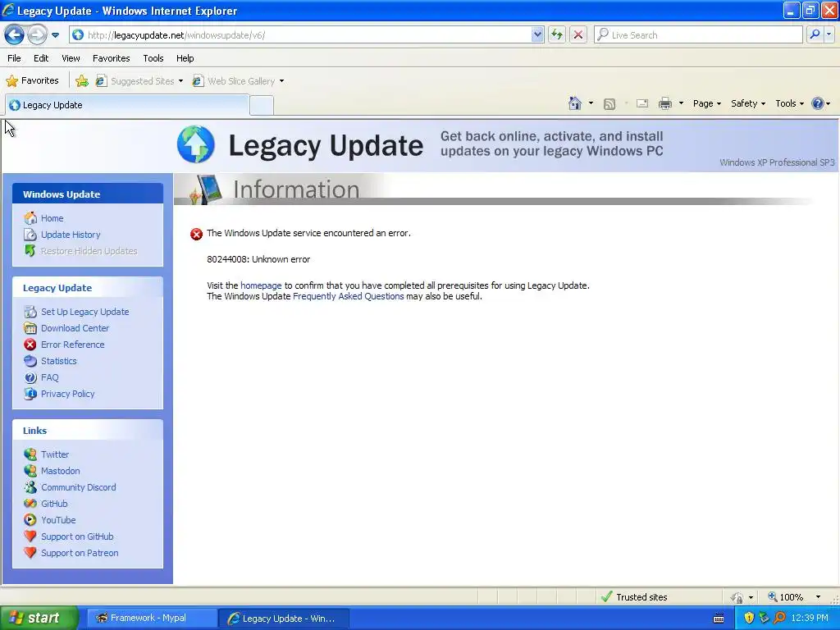Click the Download Center icon
Image resolution: width=840 pixels, height=630 pixels.
30,328
